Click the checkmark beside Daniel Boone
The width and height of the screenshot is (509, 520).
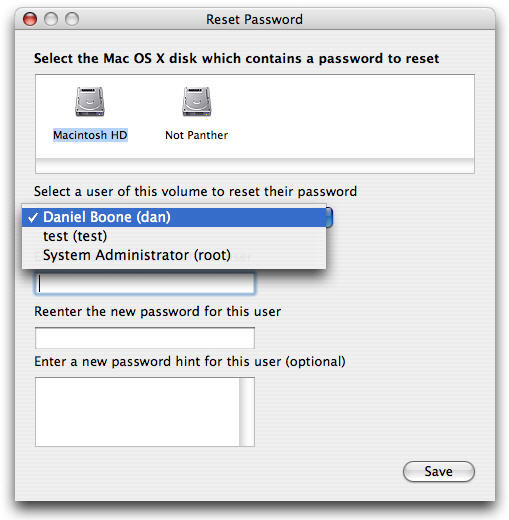pyautogui.click(x=33, y=218)
